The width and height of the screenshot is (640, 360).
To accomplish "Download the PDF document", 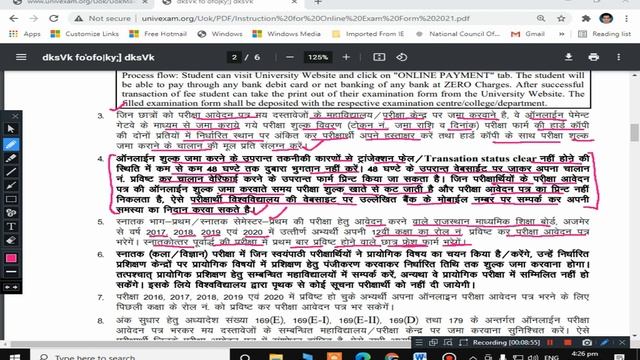I will click(x=569, y=57).
